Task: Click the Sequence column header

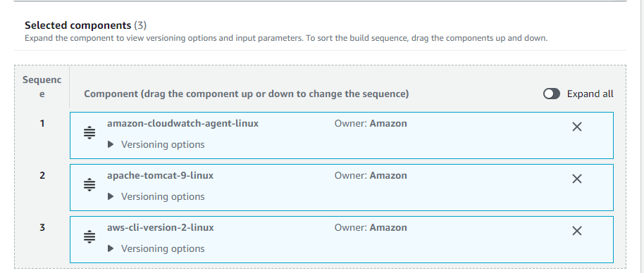Action: 42,87
